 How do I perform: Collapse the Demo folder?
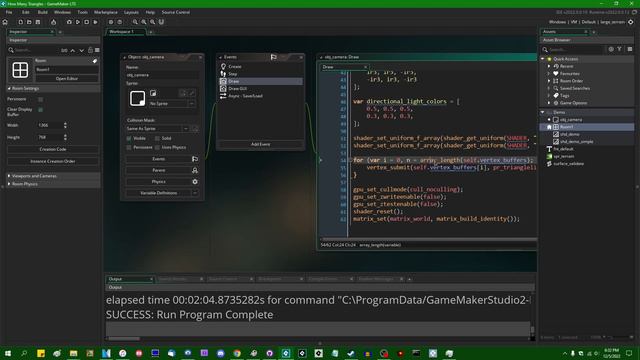point(543,112)
